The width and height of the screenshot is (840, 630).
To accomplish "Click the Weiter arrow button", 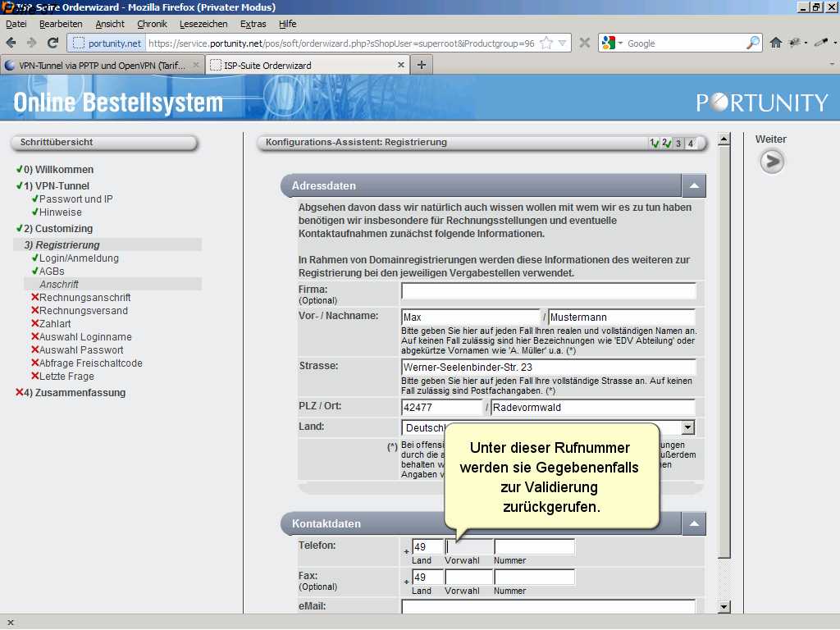I will point(771,162).
